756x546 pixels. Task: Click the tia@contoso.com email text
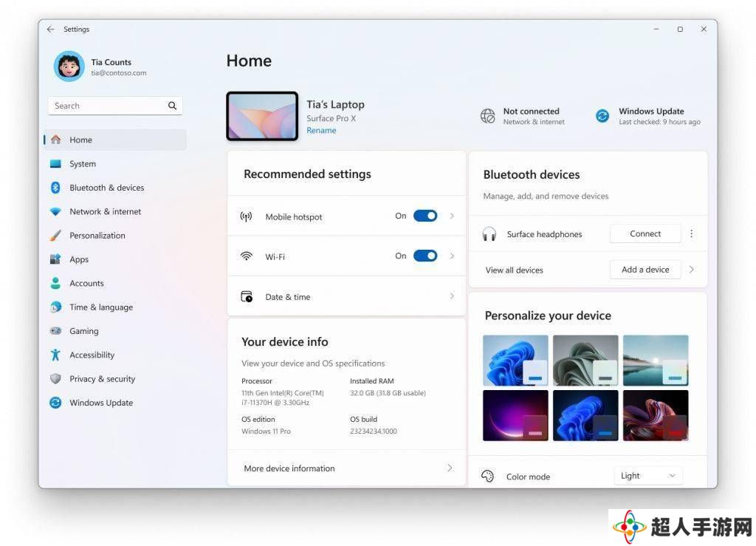click(119, 73)
